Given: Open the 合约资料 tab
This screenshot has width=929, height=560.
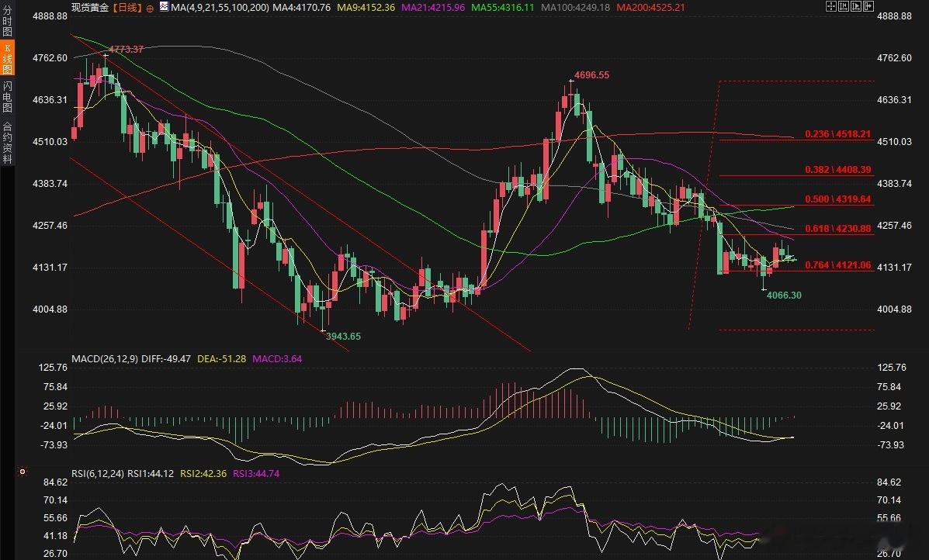Looking at the screenshot, I should coord(7,142).
